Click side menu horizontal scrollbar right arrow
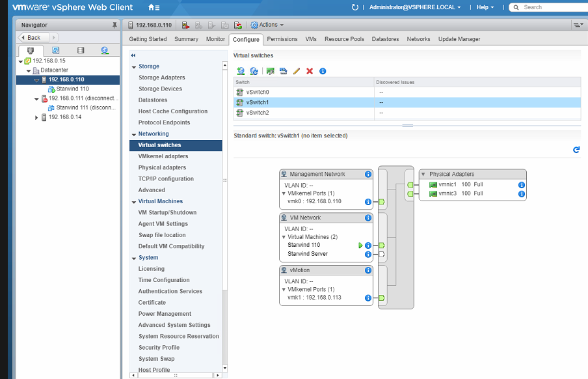The image size is (588, 379). (217, 375)
